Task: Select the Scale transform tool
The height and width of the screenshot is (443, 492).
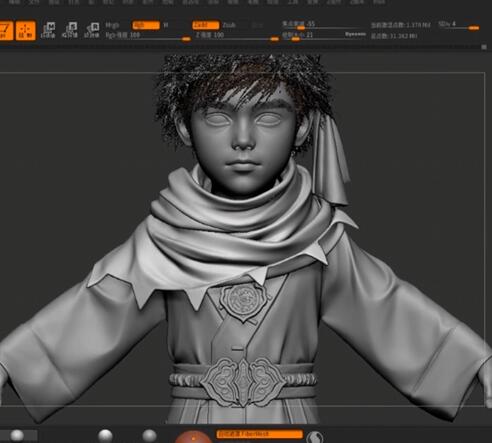Action: (x=71, y=30)
